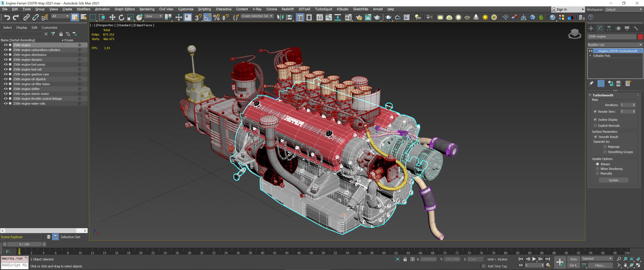
Task: Click the Remove modifier trash icon
Action: tap(618, 84)
